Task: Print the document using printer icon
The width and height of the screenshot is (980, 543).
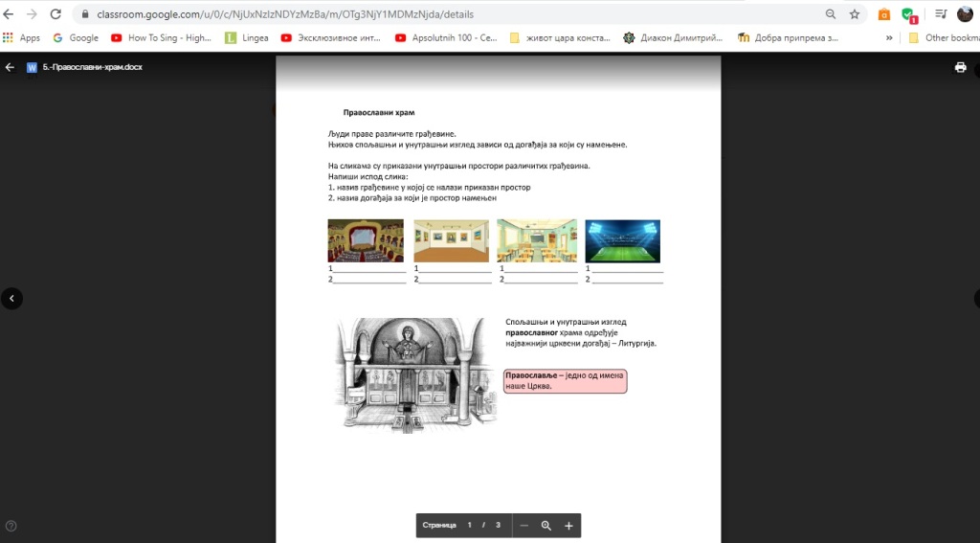Action: coord(961,68)
